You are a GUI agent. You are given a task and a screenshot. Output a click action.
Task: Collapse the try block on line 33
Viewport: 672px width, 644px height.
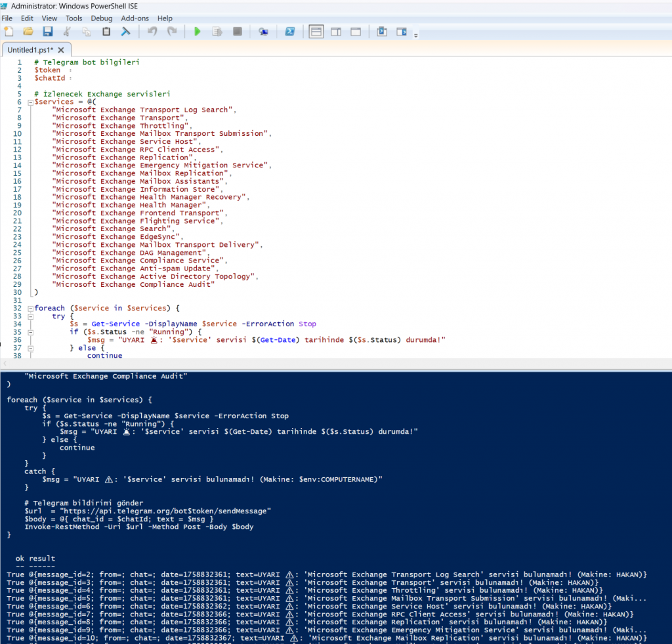pos(30,316)
